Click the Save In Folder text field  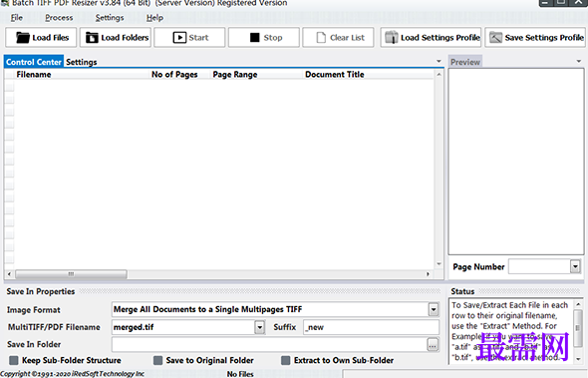[269, 345]
